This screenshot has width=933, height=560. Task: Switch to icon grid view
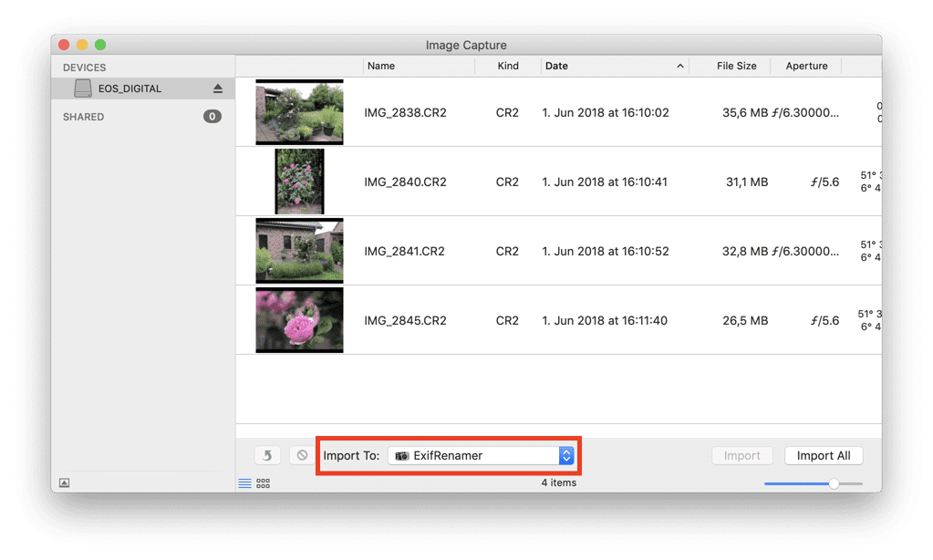(x=263, y=483)
